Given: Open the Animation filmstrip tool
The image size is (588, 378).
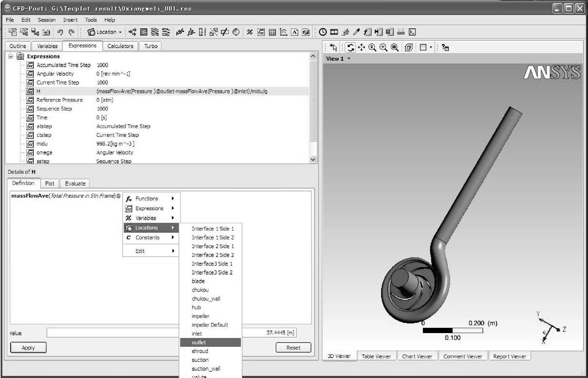Looking at the screenshot, I should coord(334,32).
